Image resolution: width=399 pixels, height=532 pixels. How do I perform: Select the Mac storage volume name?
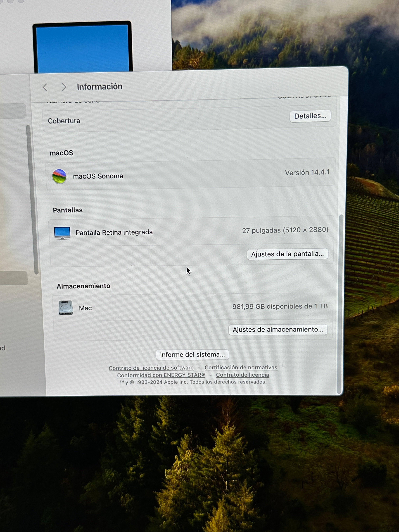click(x=85, y=308)
